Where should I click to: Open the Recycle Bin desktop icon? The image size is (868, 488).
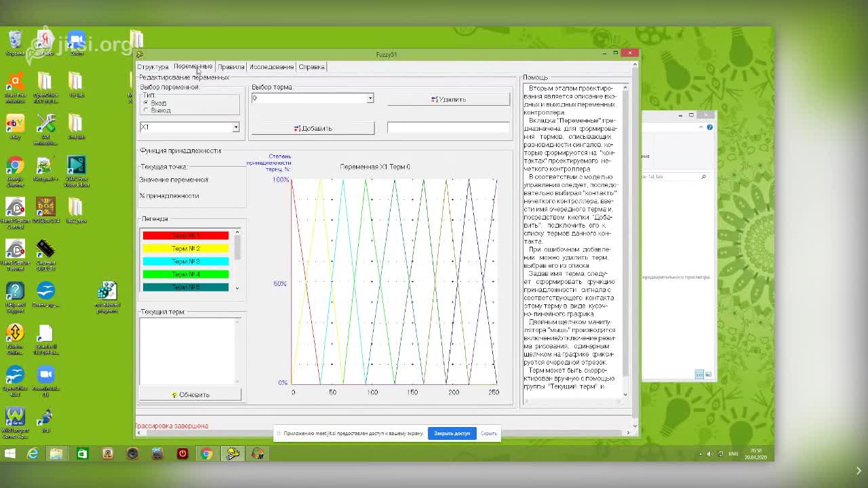pos(15,44)
